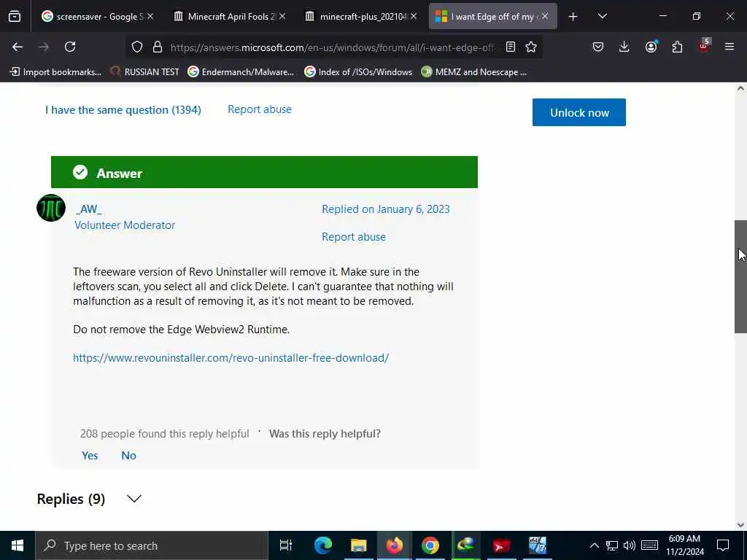Viewport: 747px width, 560px height.
Task: Reload the current page
Action: [x=70, y=47]
